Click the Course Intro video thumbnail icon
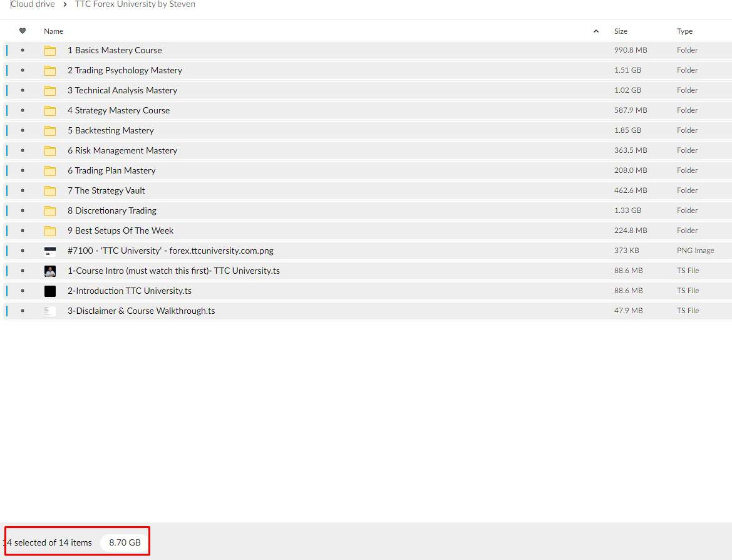The image size is (732, 560). point(50,271)
